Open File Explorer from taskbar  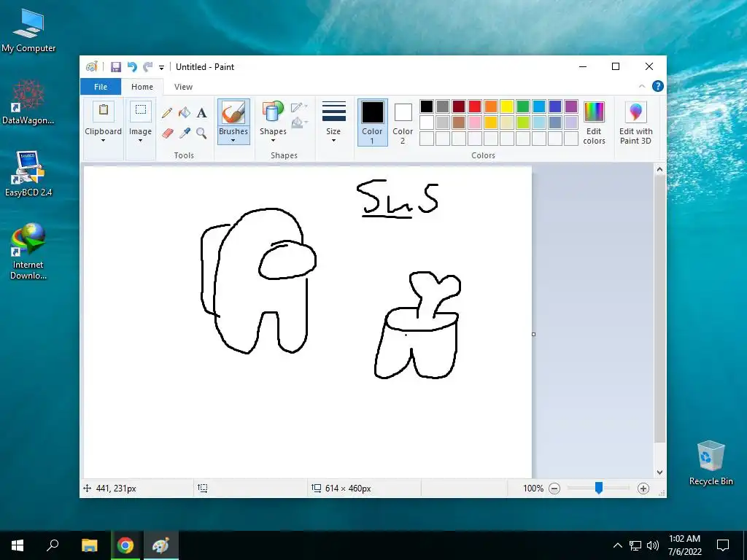pos(89,545)
